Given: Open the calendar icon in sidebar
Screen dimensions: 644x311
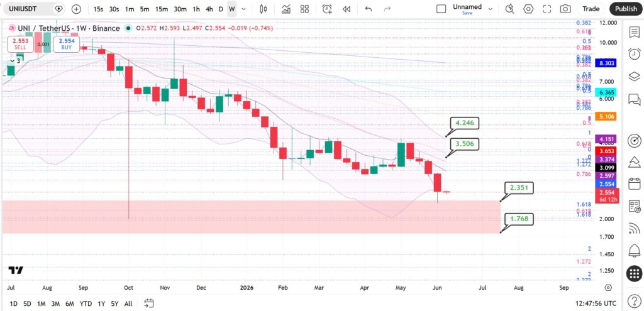Looking at the screenshot, I should point(634,183).
